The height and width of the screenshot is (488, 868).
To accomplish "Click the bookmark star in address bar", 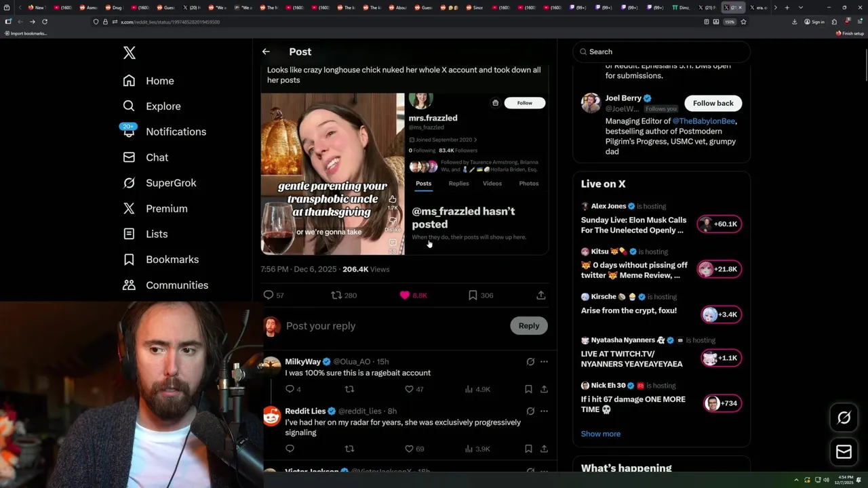I will point(743,22).
